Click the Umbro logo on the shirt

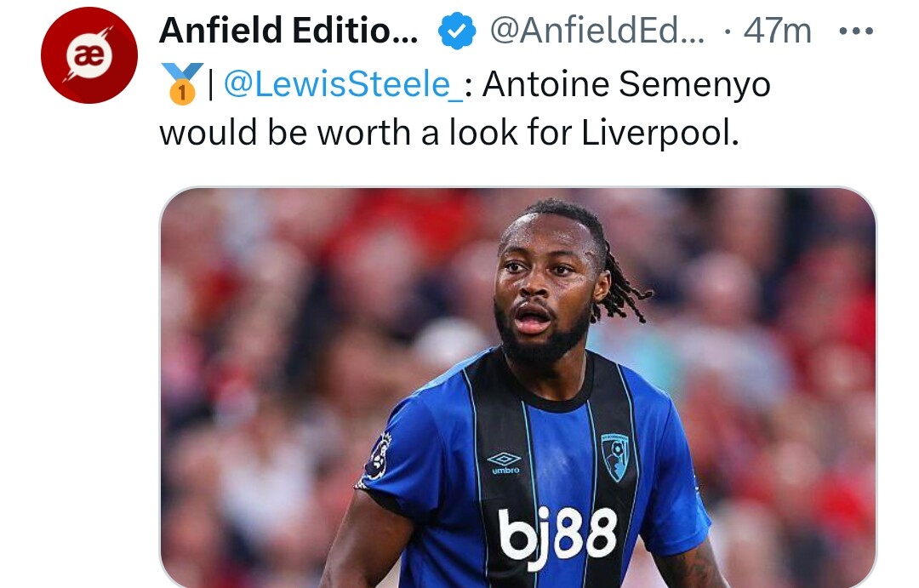[x=504, y=463]
